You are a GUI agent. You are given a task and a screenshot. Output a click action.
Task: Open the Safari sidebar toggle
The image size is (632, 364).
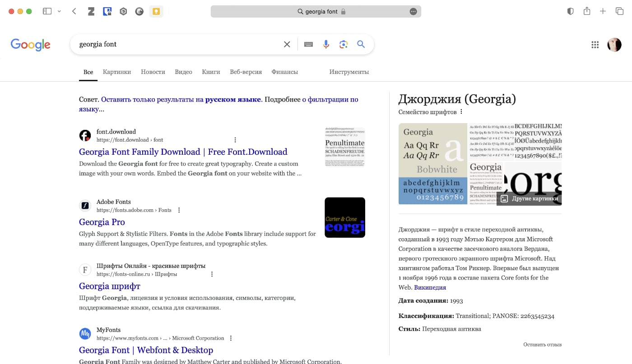pyautogui.click(x=47, y=11)
